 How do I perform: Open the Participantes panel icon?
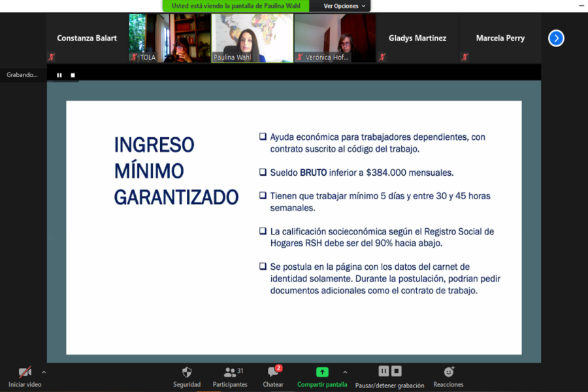[229, 372]
